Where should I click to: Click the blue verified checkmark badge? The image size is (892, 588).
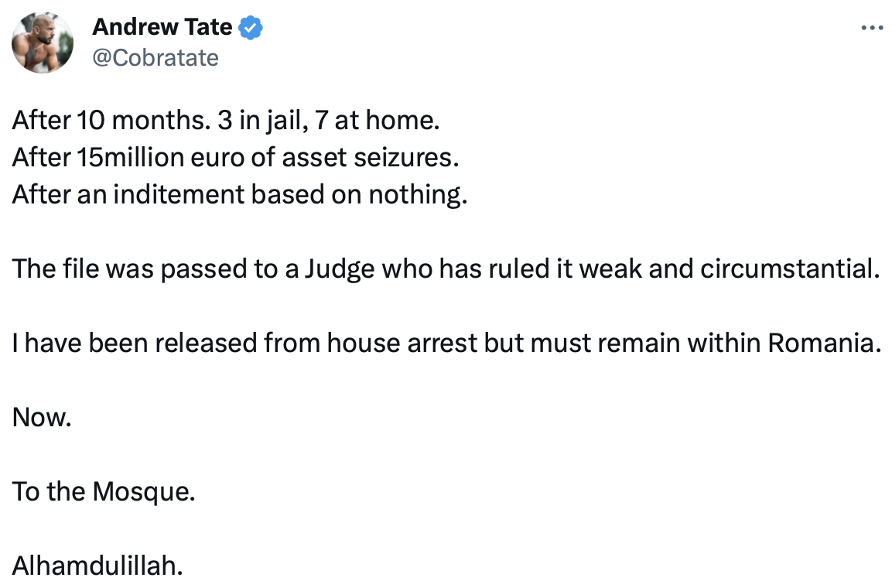251,28
